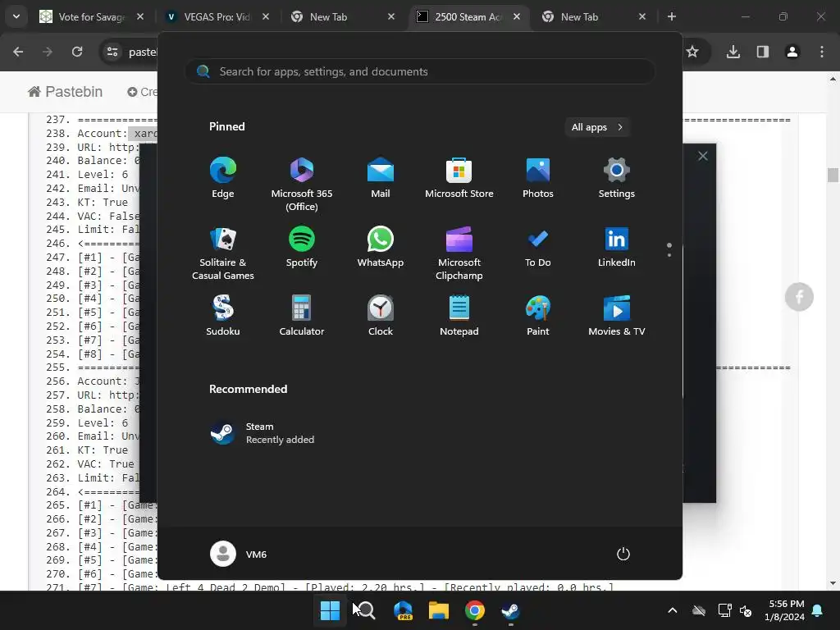Open Chrome three-dot menu
The width and height of the screenshot is (840, 630).
[x=822, y=52]
